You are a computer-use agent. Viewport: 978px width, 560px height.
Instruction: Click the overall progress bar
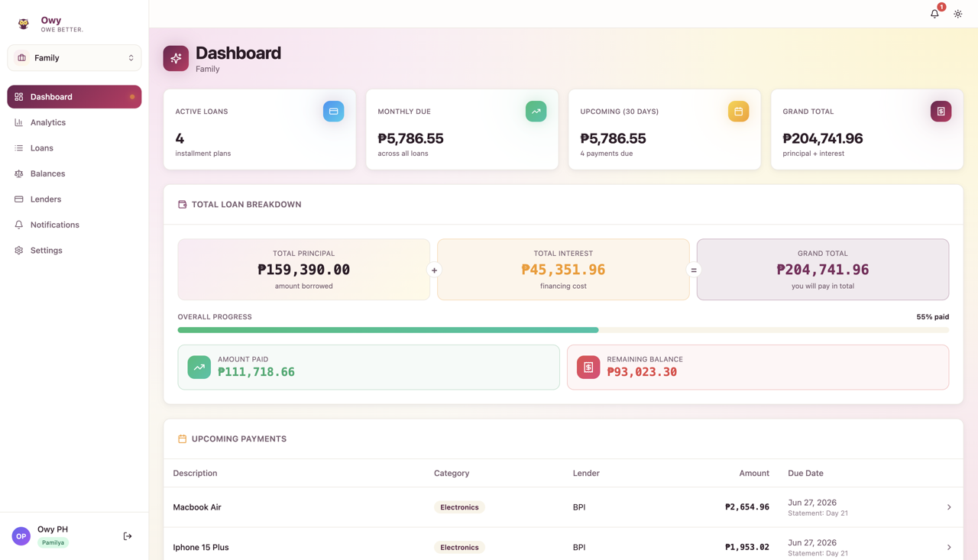tap(563, 330)
